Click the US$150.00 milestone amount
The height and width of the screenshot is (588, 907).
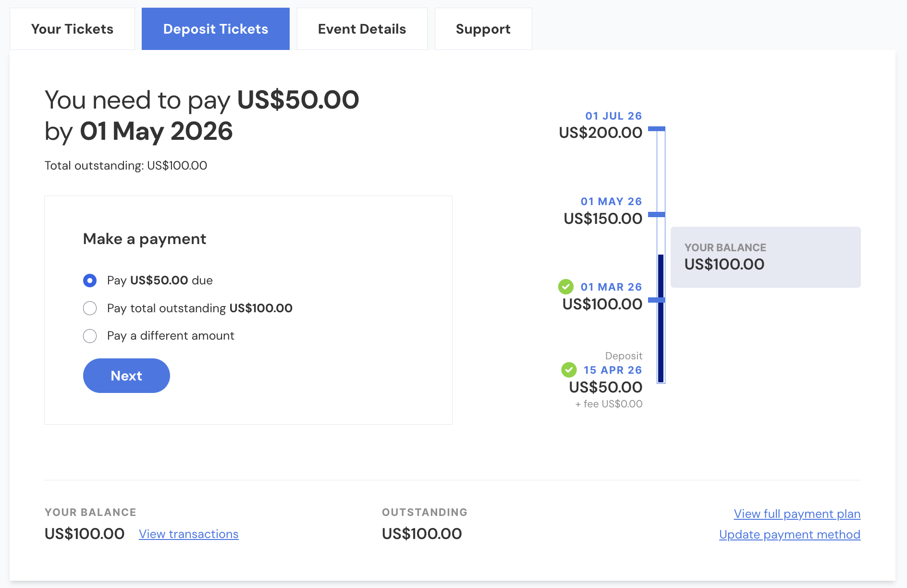[603, 219]
